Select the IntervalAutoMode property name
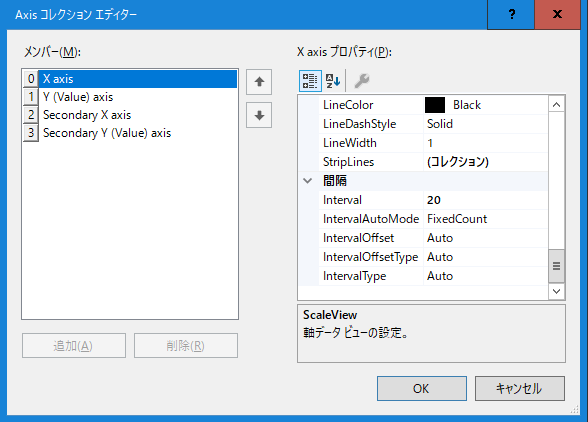Image resolution: width=588 pixels, height=422 pixels. pyautogui.click(x=371, y=219)
